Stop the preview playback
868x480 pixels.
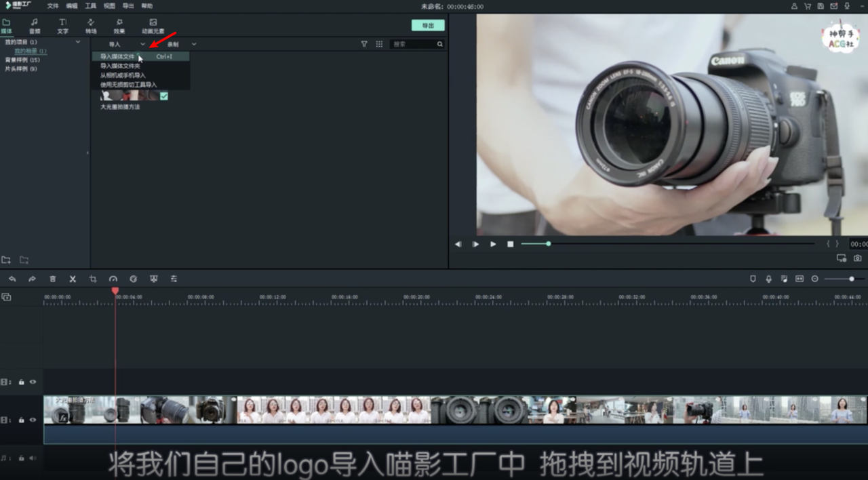(x=511, y=244)
